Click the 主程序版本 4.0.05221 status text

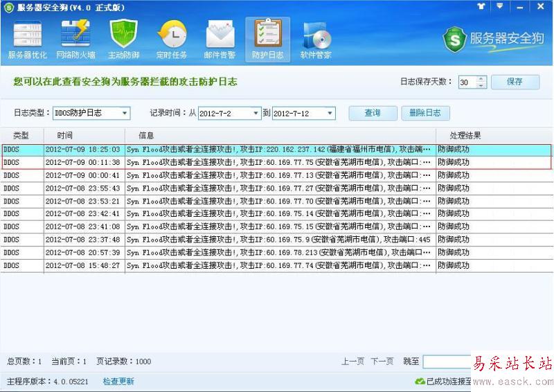pos(47,382)
